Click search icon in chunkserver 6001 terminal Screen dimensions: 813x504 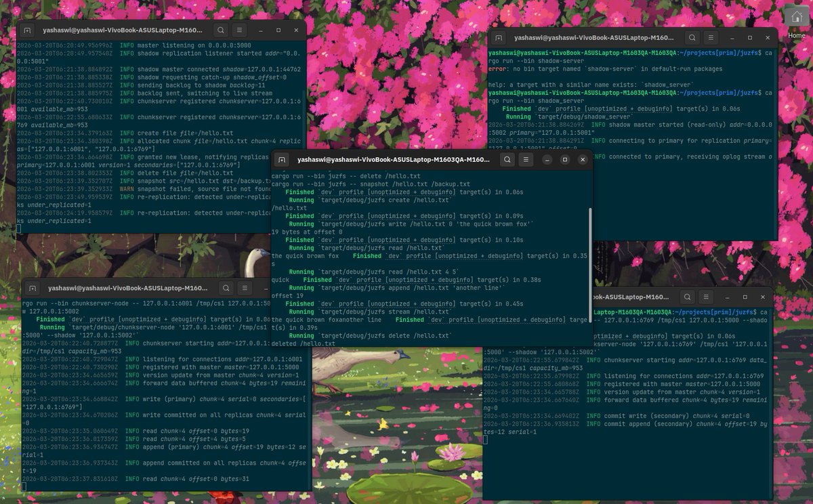[x=226, y=288]
